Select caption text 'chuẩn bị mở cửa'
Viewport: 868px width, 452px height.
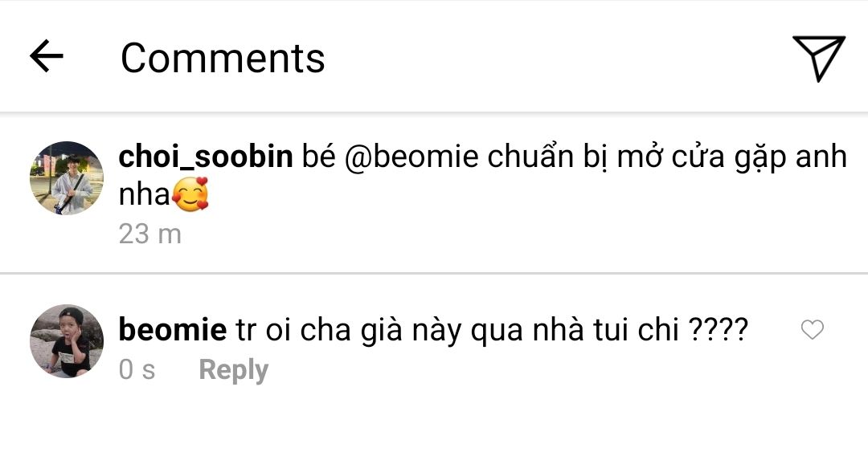click(606, 157)
